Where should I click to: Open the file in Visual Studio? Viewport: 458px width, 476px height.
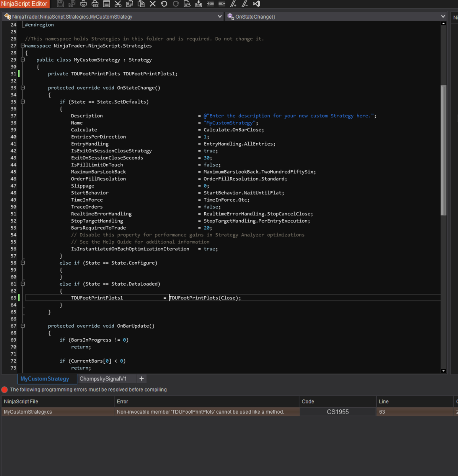257,4
